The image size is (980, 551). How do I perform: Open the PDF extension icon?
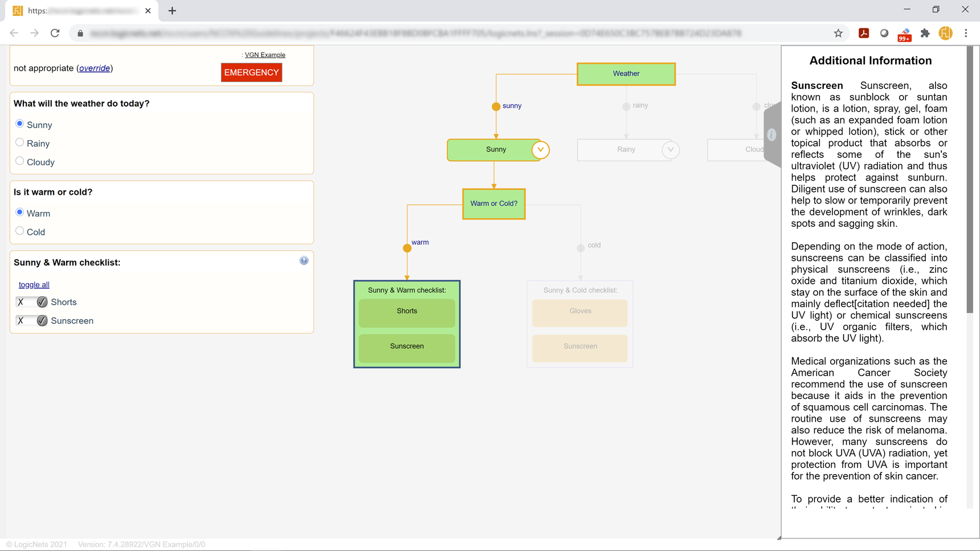pos(864,33)
